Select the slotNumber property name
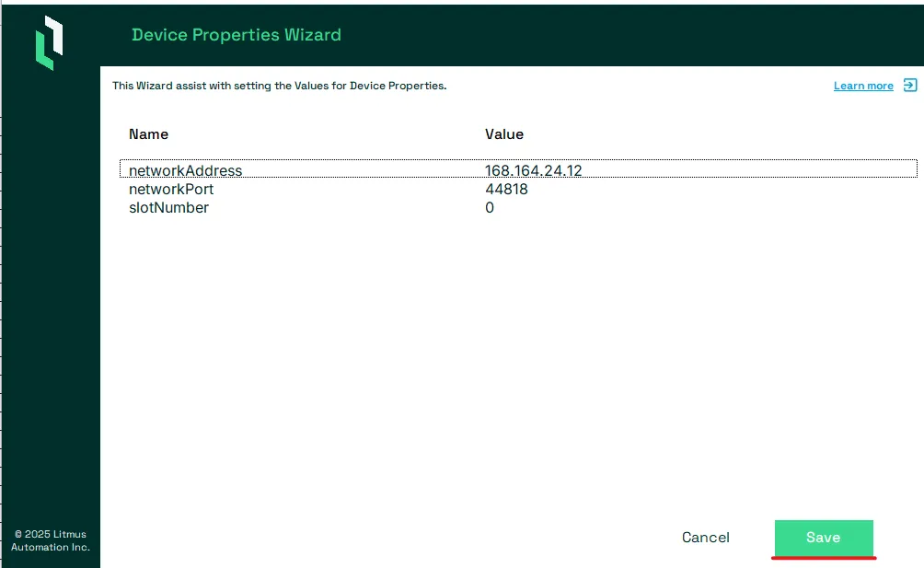The width and height of the screenshot is (924, 568). [x=168, y=207]
